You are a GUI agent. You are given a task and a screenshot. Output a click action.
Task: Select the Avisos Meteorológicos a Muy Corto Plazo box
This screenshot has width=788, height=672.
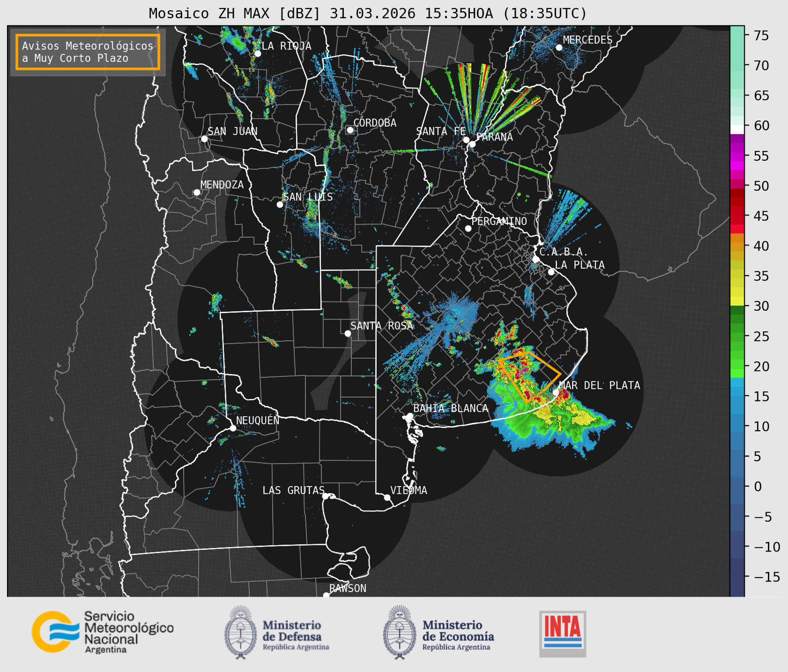coord(88,52)
